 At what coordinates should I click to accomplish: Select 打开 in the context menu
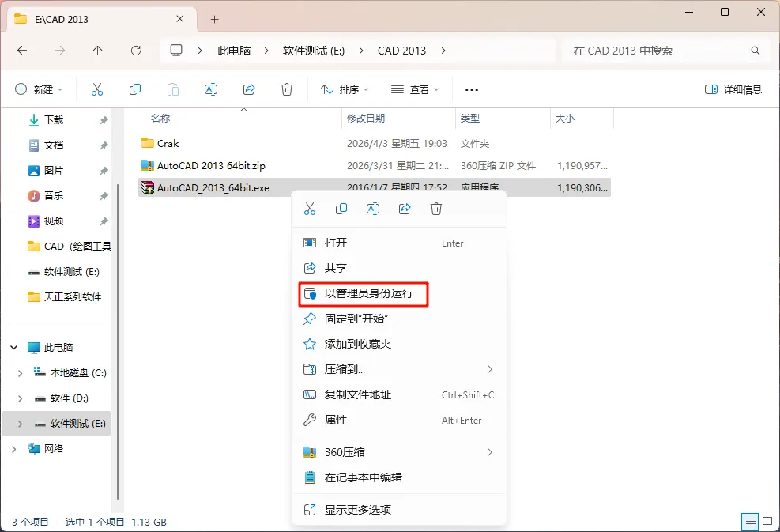[399, 243]
